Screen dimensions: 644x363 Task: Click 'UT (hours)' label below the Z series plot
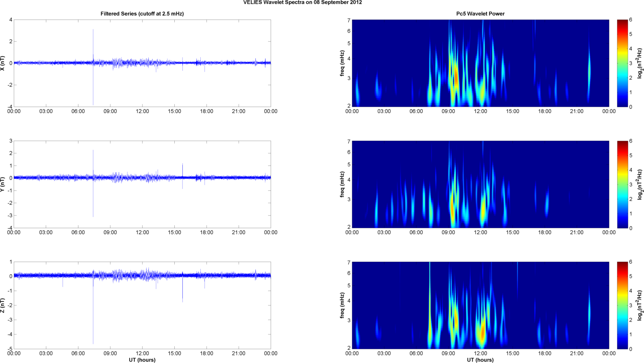142,360
